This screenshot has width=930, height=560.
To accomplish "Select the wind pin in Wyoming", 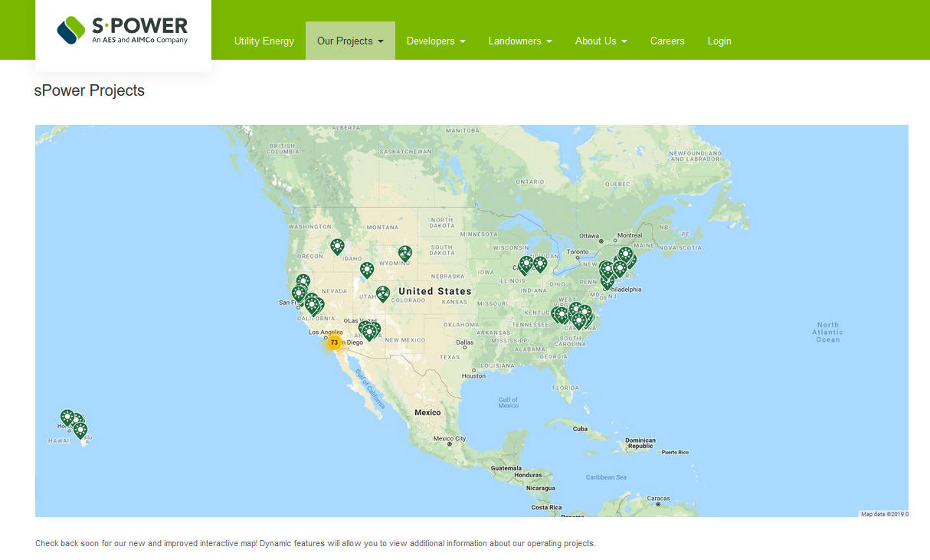I will point(405,253).
